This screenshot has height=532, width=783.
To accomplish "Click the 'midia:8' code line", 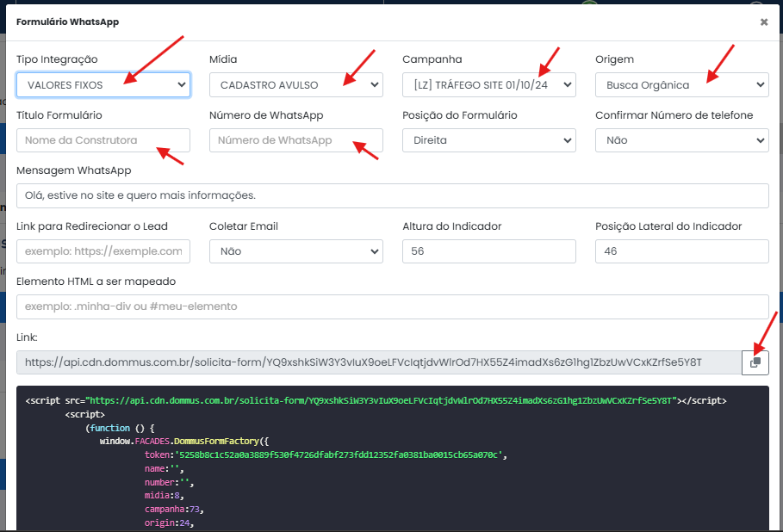I will pos(165,496).
